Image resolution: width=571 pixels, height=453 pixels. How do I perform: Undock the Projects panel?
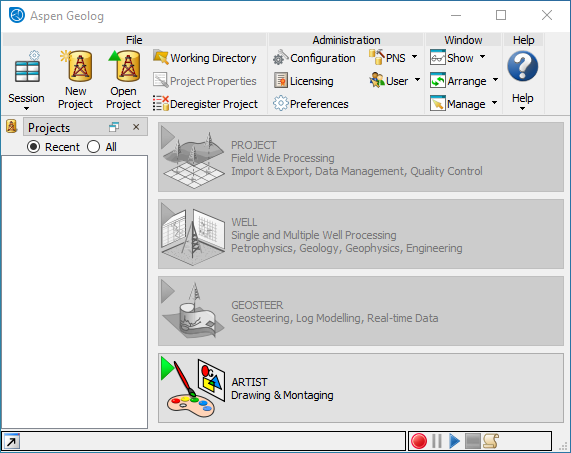[x=114, y=127]
